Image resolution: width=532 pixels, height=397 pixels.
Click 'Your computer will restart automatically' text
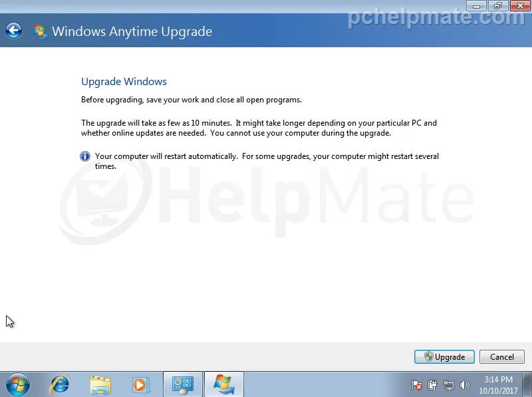pos(267,161)
